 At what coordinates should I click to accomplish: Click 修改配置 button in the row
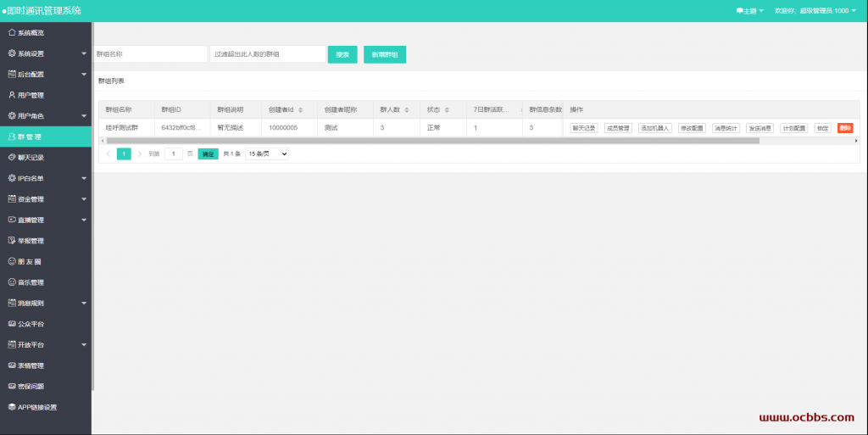point(692,128)
